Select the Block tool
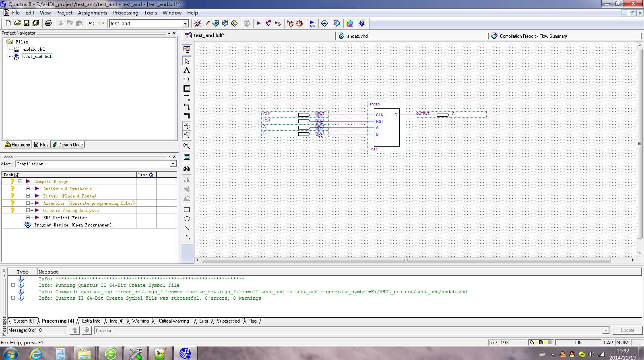The height and width of the screenshot is (360, 644). tap(187, 88)
